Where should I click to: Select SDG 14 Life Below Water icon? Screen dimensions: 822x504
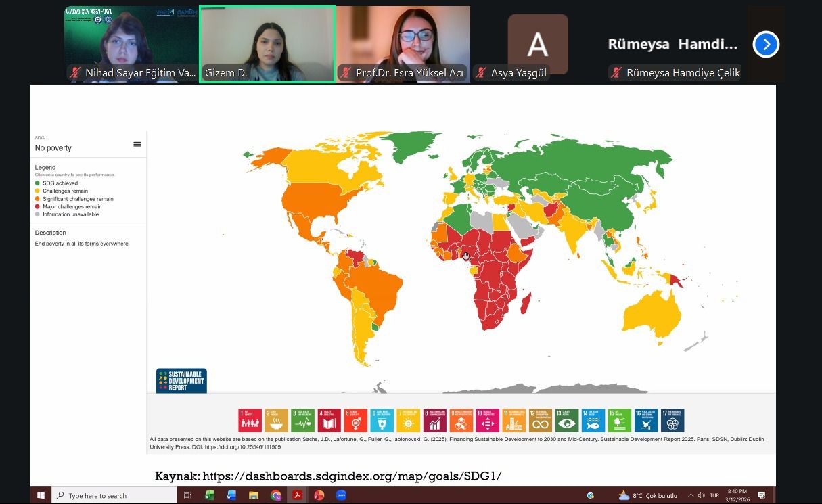coord(593,421)
